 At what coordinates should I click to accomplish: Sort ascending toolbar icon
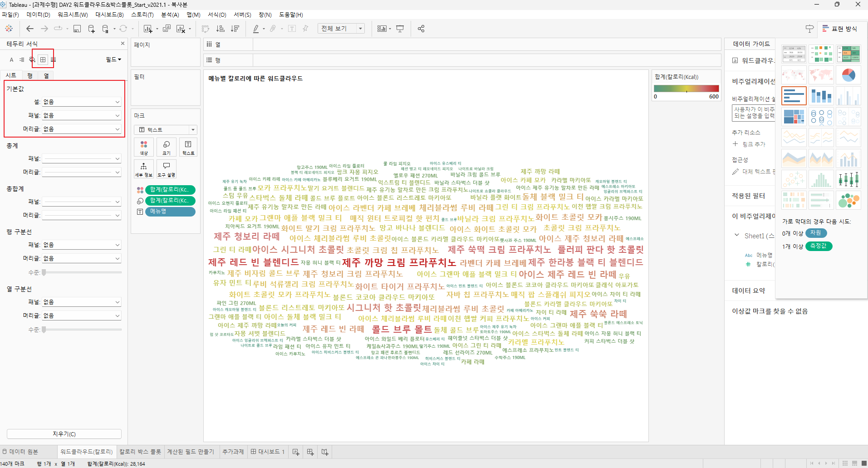pos(221,29)
